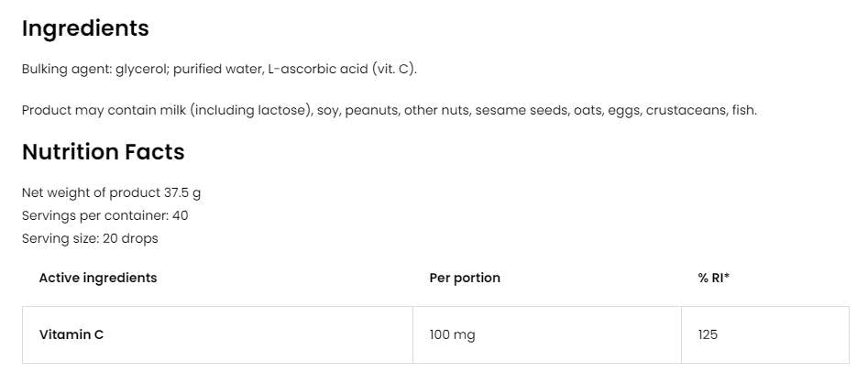Screen dimensions: 868x383
Task: Click the Active ingredients column header
Action: pos(98,278)
